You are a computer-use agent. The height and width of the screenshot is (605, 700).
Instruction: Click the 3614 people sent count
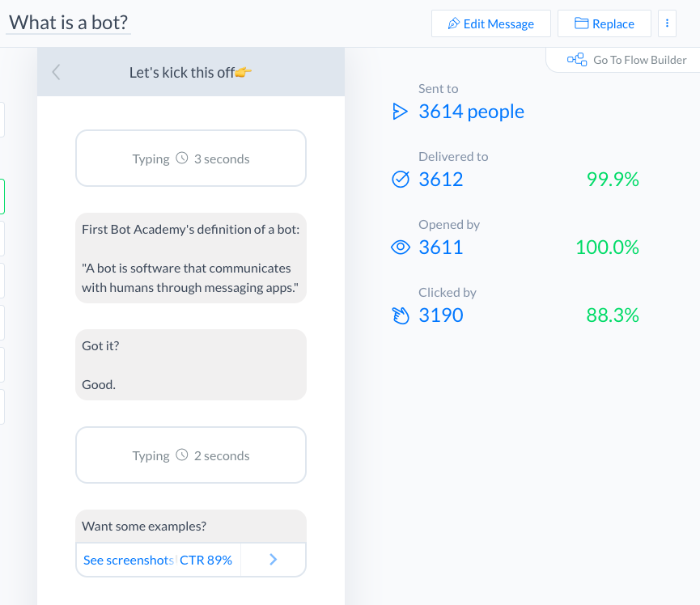(x=471, y=112)
